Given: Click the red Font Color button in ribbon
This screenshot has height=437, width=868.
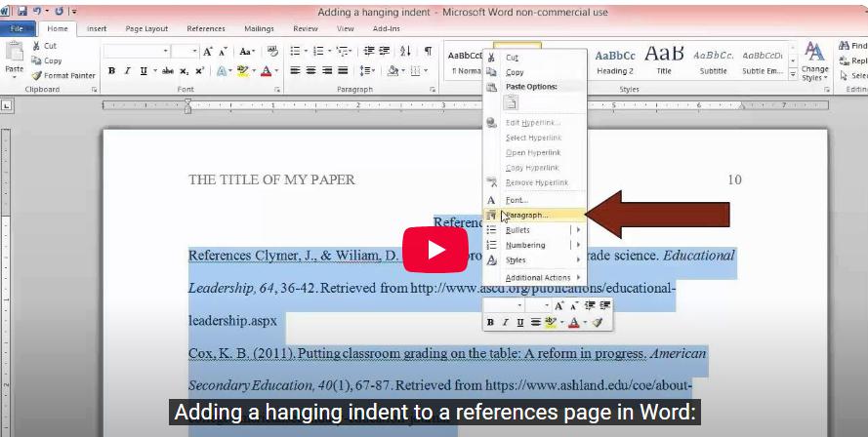Looking at the screenshot, I should click(266, 71).
